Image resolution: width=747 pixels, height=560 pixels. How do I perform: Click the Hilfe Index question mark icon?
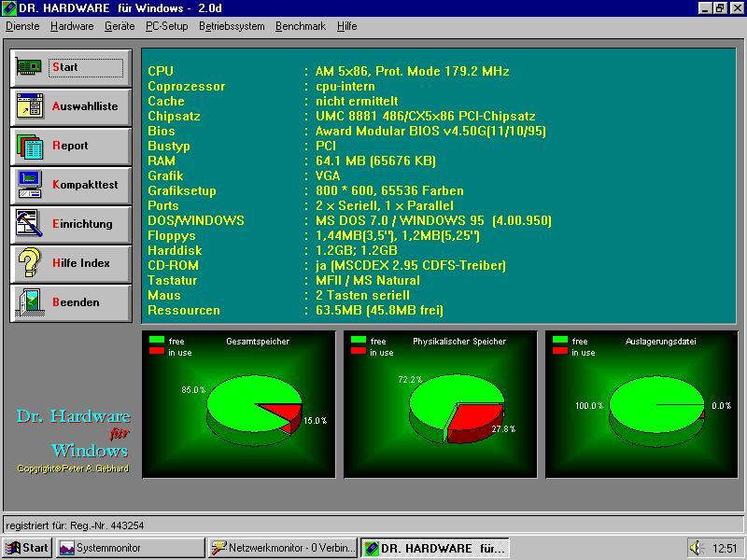click(x=30, y=262)
